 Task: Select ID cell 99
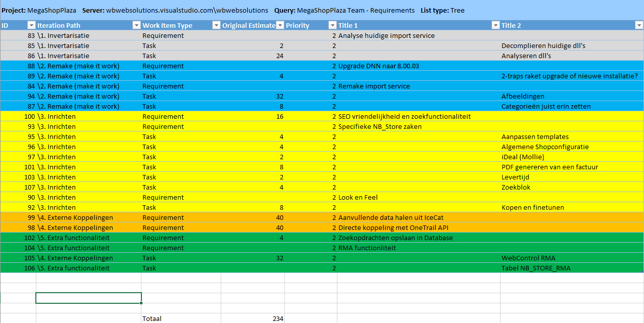coord(18,217)
